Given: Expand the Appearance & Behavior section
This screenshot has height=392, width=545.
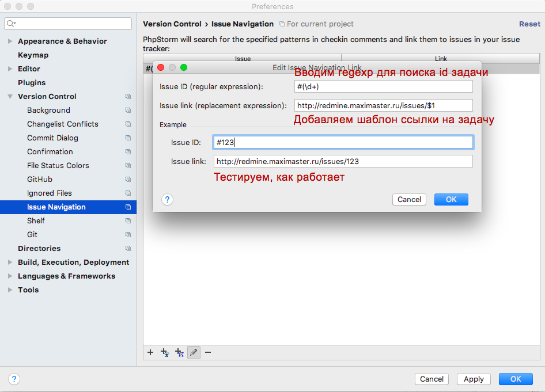Looking at the screenshot, I should coord(10,41).
